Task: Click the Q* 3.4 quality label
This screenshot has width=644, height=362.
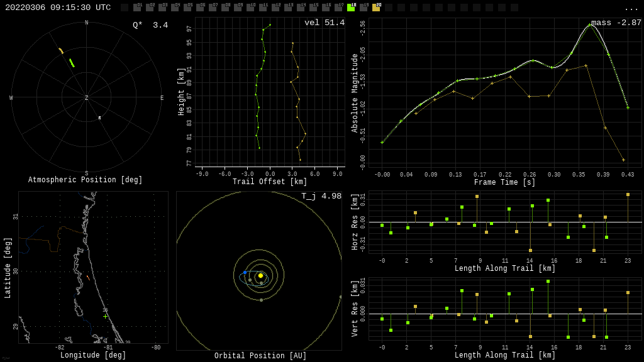Action: 150,26
